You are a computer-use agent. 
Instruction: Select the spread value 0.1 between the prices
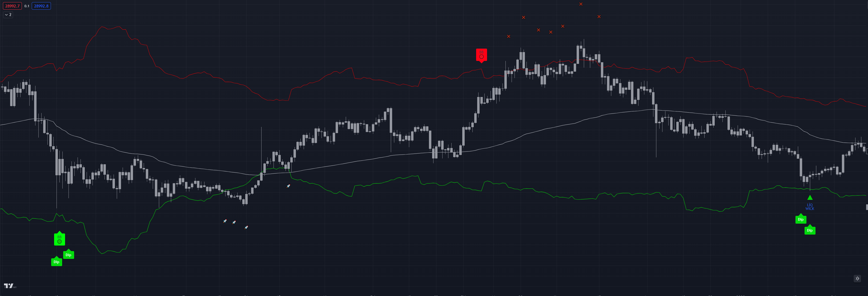tap(27, 6)
